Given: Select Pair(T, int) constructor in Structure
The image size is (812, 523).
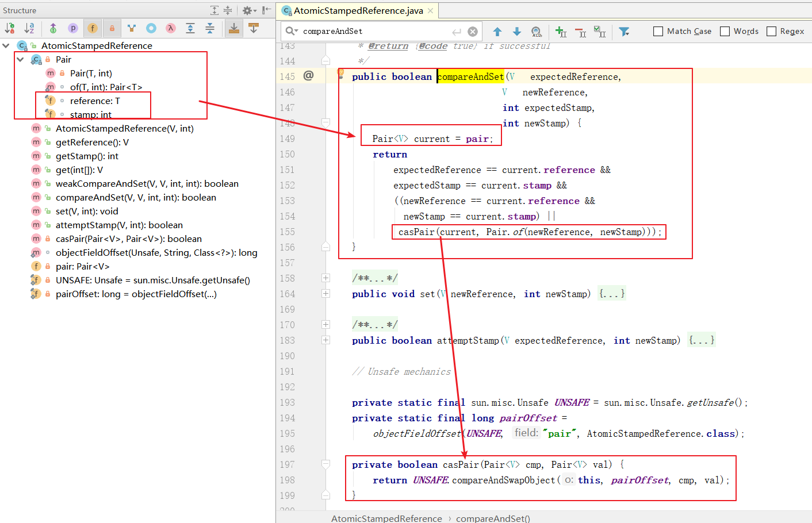Looking at the screenshot, I should click(x=91, y=73).
